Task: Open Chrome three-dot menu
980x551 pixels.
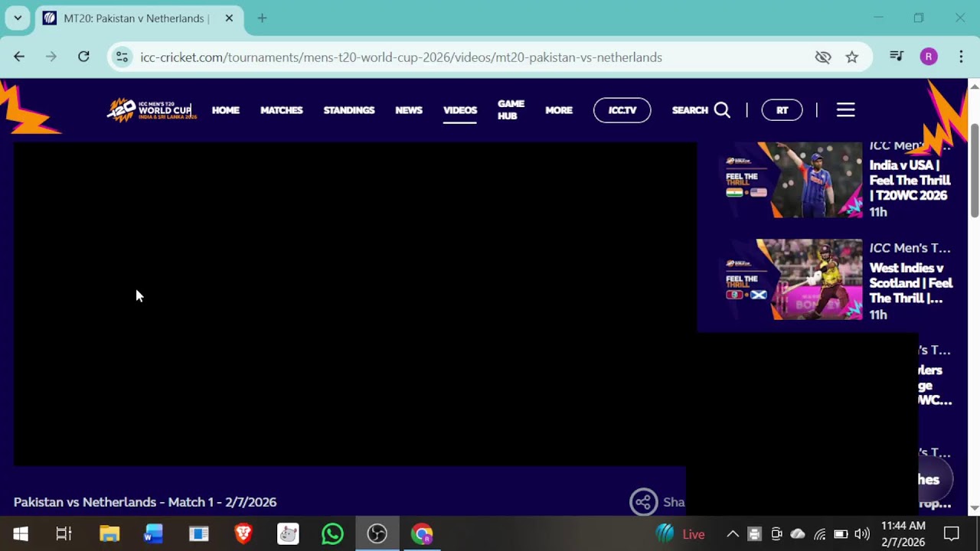Action: pos(961,57)
